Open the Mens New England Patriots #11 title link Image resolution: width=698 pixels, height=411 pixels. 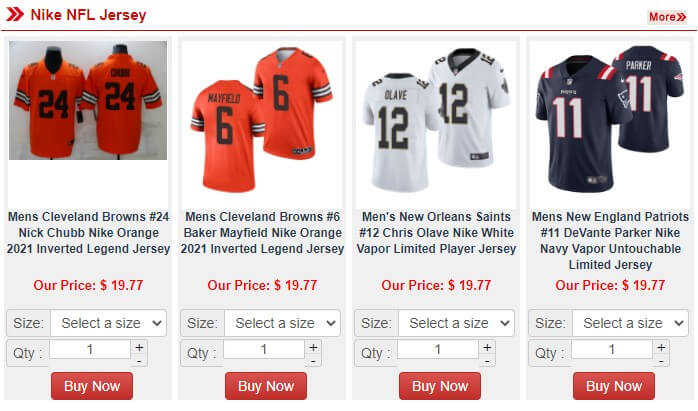(610, 241)
